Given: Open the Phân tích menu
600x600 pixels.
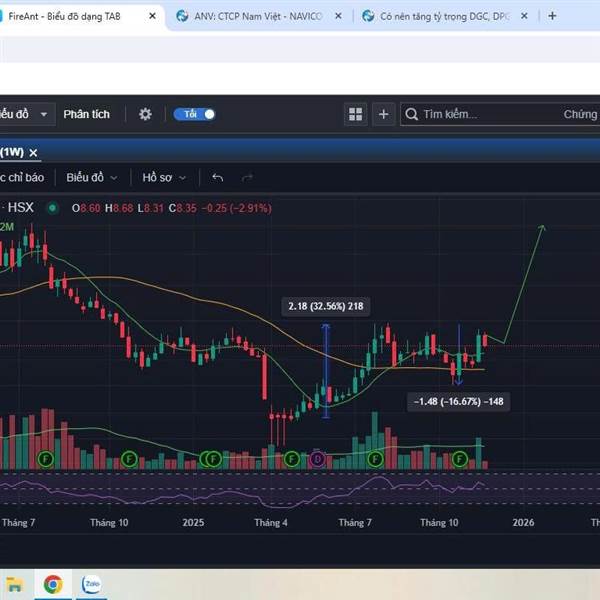Looking at the screenshot, I should 86,114.
